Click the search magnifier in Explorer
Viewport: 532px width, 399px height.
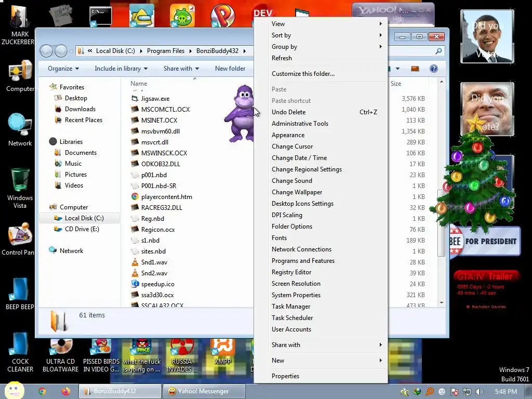pos(438,51)
